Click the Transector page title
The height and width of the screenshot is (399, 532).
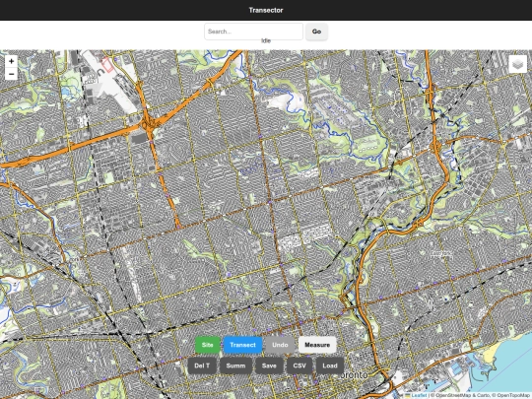[266, 10]
